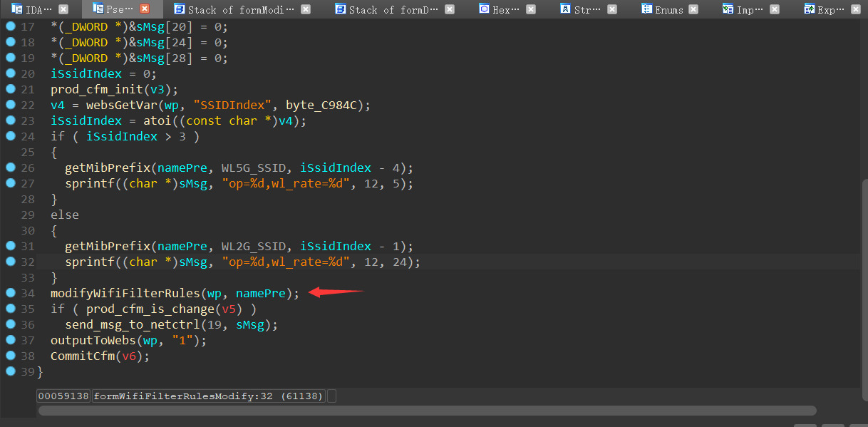Click sprintf on line 32

pyautogui.click(x=90, y=262)
